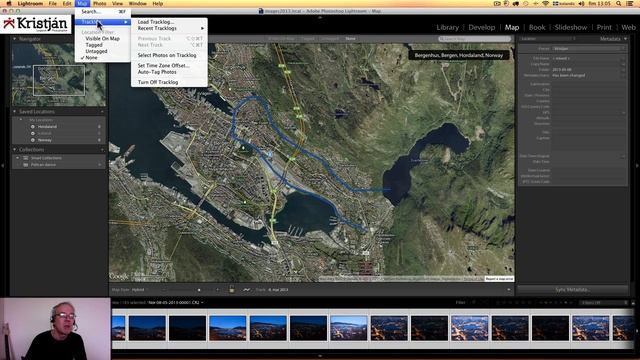Open the File menu
Screen dimensions: 640x360
53,3
